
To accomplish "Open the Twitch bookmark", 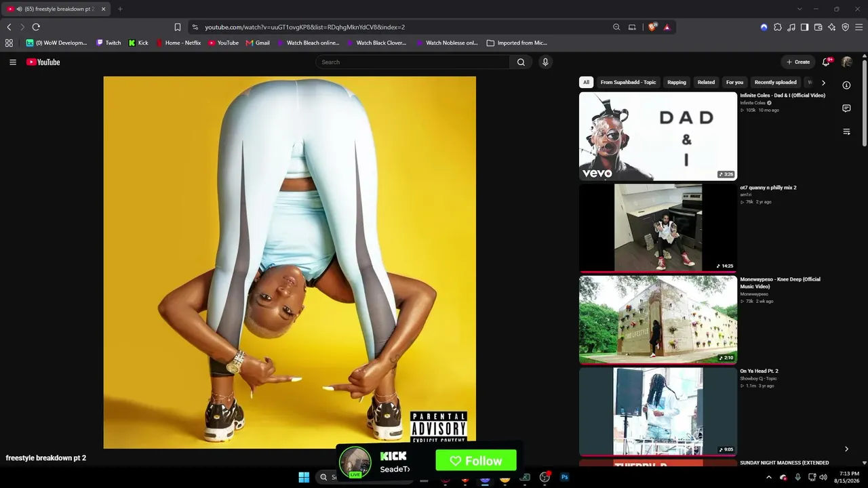I will [108, 43].
